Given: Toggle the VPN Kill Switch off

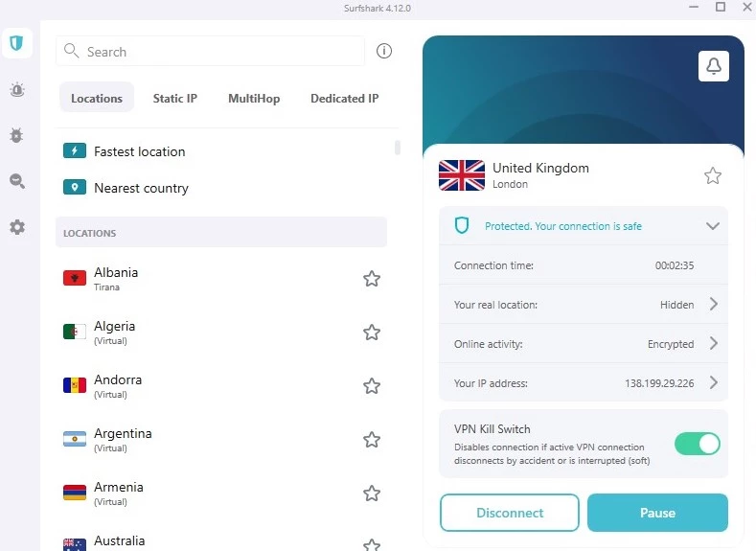Looking at the screenshot, I should point(697,444).
